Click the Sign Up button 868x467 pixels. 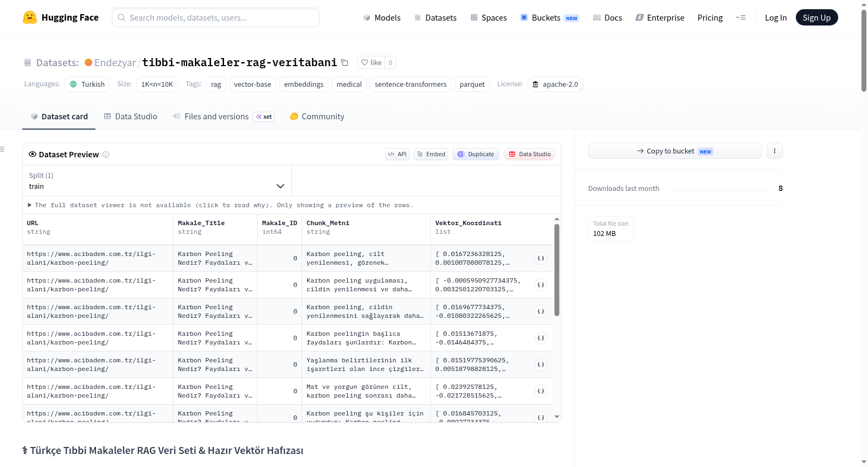(816, 17)
